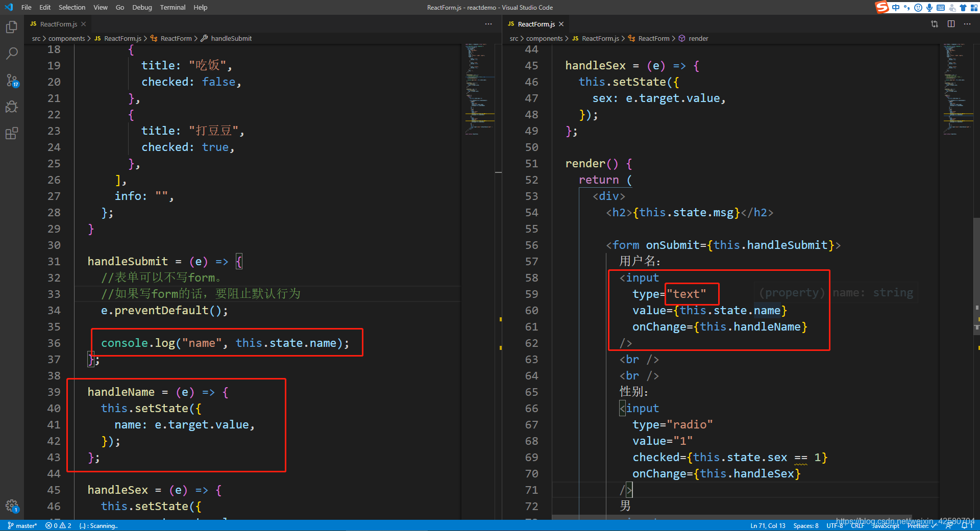The width and height of the screenshot is (980, 531).
Task: Click CRLF line ending in status bar
Action: [857, 525]
